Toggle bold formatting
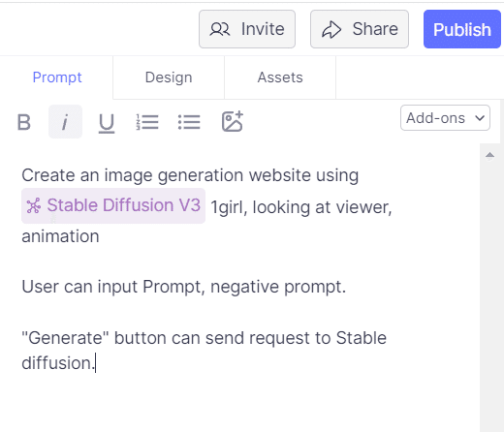 [24, 122]
